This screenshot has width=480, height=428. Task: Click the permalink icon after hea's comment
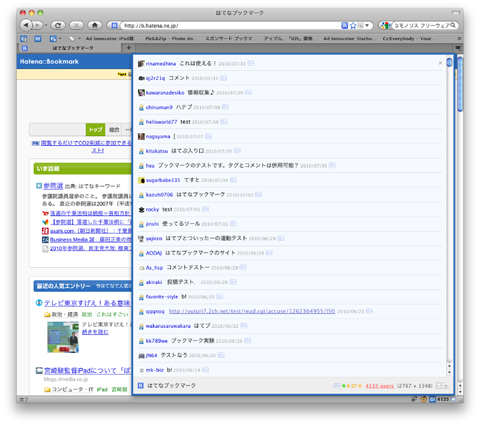tap(332, 165)
